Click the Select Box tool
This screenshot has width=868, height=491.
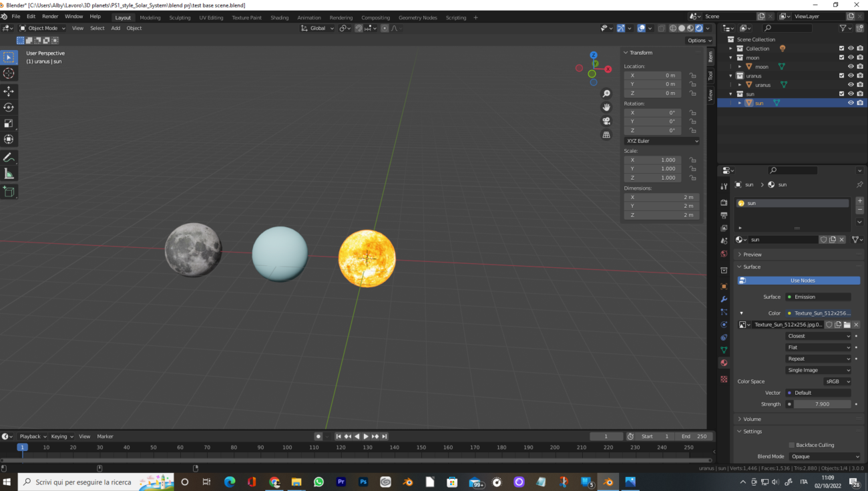[x=9, y=57]
